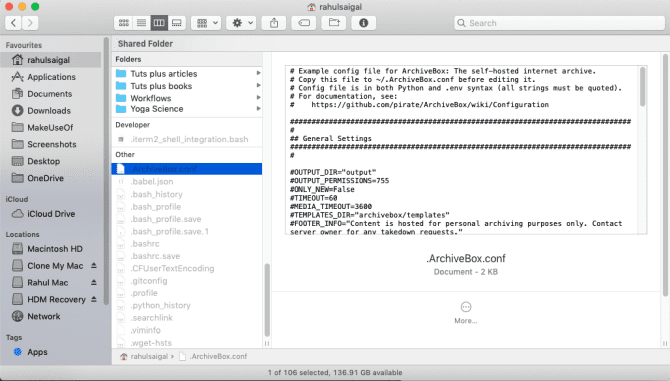This screenshot has height=381, width=670.
Task: Select gallery view toolbar button
Action: point(176,23)
